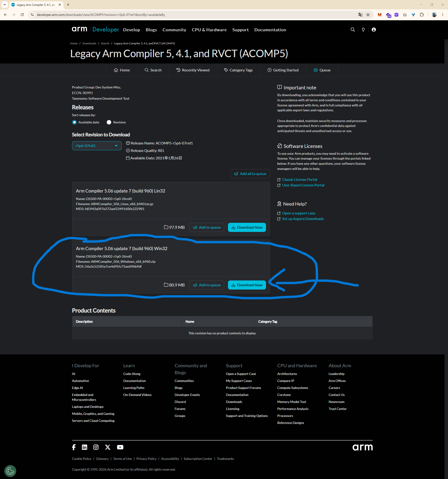The image size is (448, 479).
Task: Click Learning Paths footer link
Action: (x=134, y=388)
